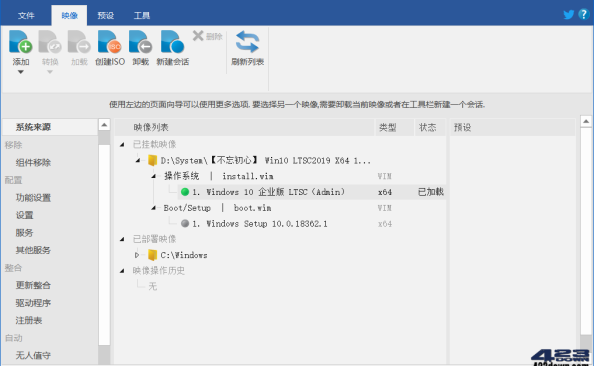
Task: Open the 更新整合 page
Action: pos(33,285)
